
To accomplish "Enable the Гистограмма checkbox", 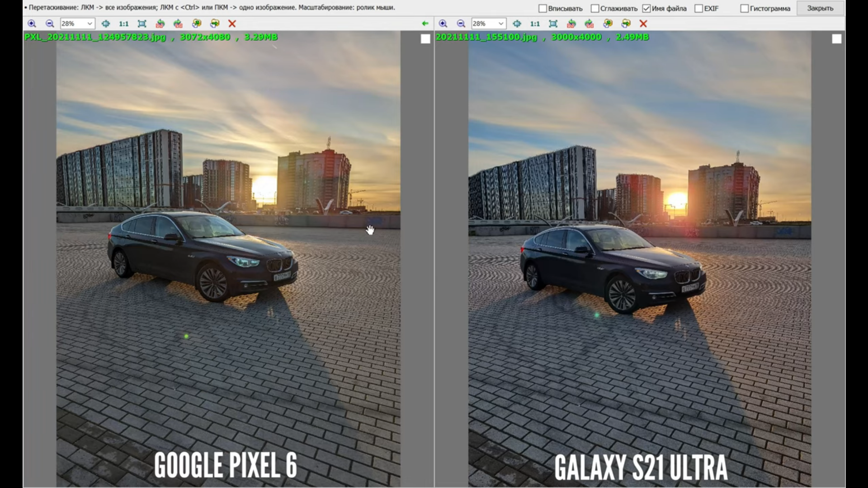I will click(x=744, y=9).
